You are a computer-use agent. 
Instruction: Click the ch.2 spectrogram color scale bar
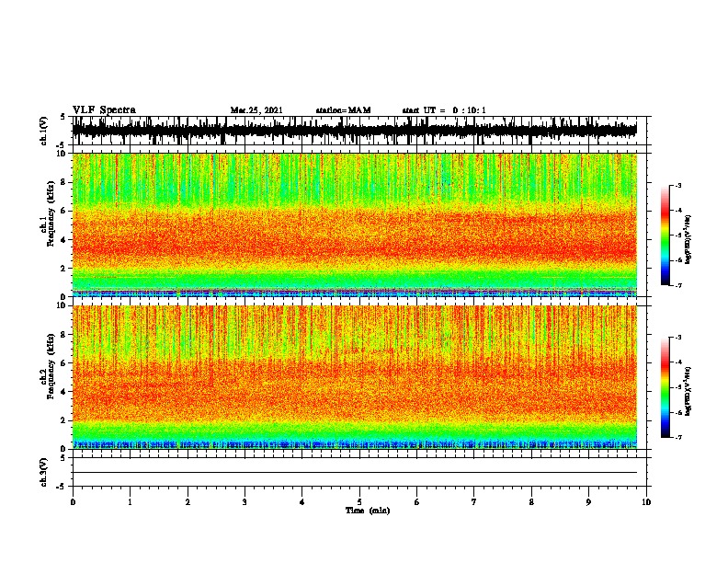tap(665, 387)
